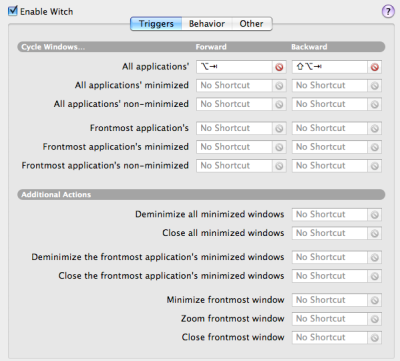Open the Other tab
This screenshot has height=361, width=400.
[252, 24]
